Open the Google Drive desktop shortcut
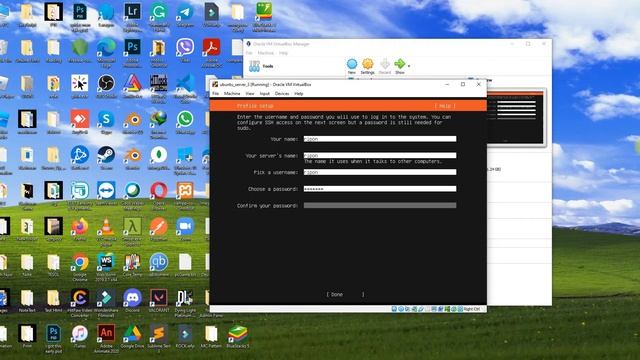This screenshot has height=360, width=640. [x=133, y=336]
